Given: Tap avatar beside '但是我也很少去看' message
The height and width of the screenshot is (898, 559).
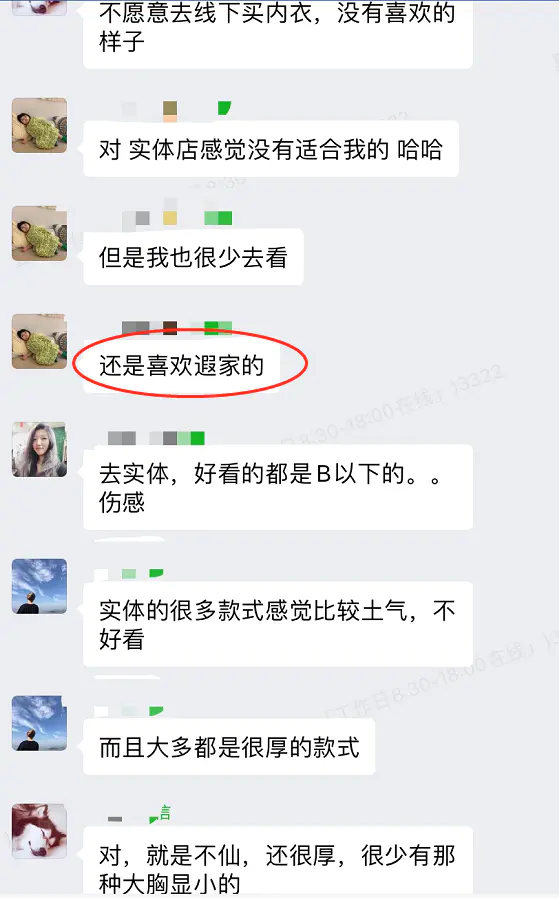Looking at the screenshot, I should click(40, 234).
